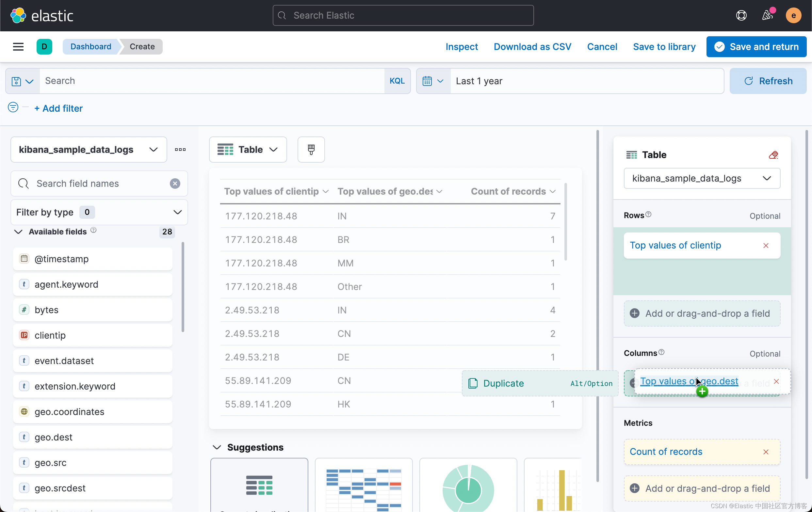Remove Top values of clientip row
This screenshot has width=812, height=512.
pos(766,245)
